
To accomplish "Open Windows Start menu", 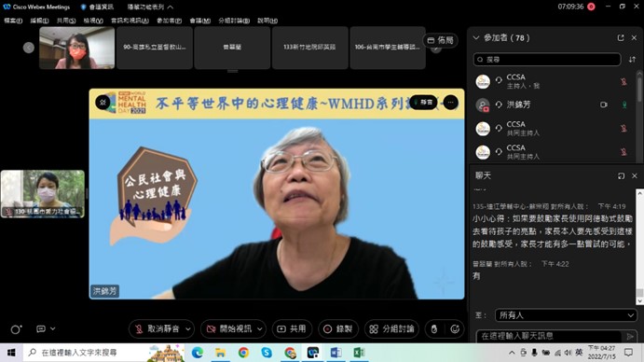I will [x=11, y=353].
